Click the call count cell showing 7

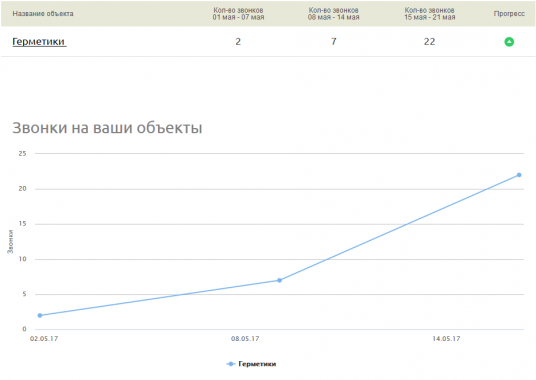[334, 42]
